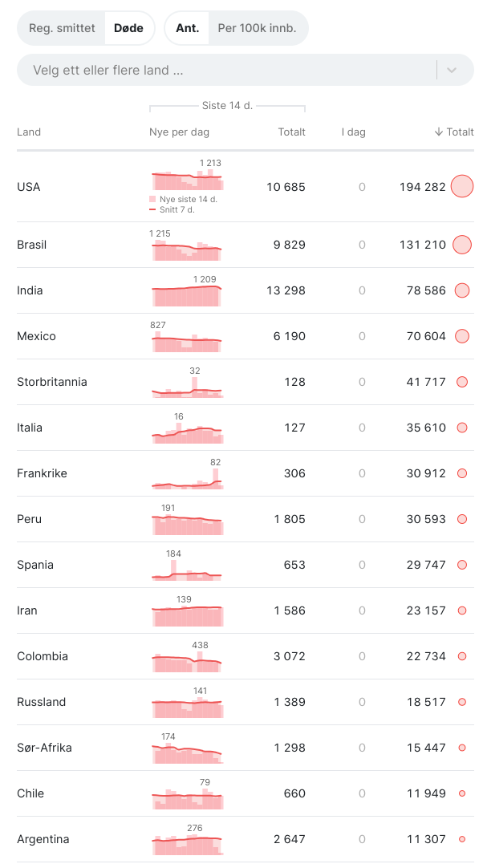Click the sort arrow beside Totalt header
The image size is (483, 868).
[439, 132]
